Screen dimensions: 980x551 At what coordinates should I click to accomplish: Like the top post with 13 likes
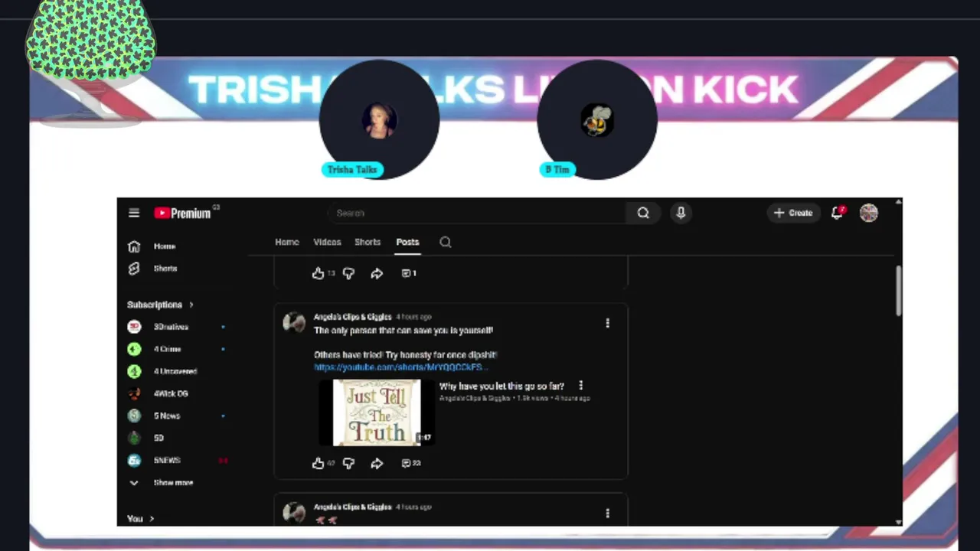pyautogui.click(x=318, y=273)
